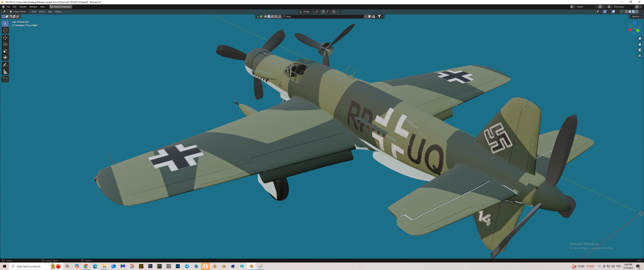Viewport: 644px width, 270px height.
Task: Open the gizmo options dropdown
Action: [x=608, y=11]
